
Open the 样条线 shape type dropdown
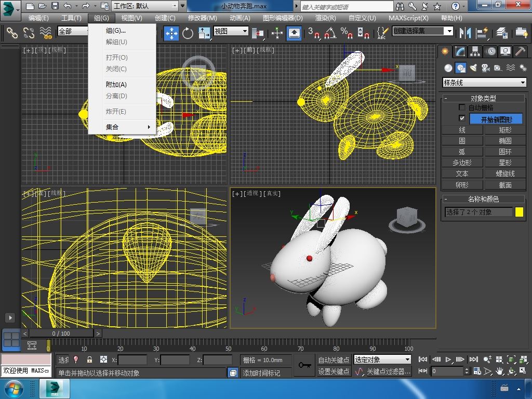(484, 83)
